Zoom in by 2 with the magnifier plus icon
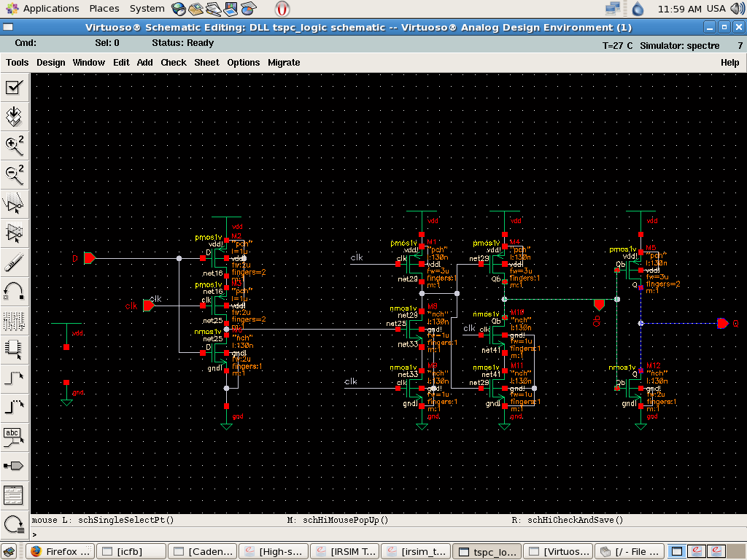The image size is (747, 560). (15, 146)
